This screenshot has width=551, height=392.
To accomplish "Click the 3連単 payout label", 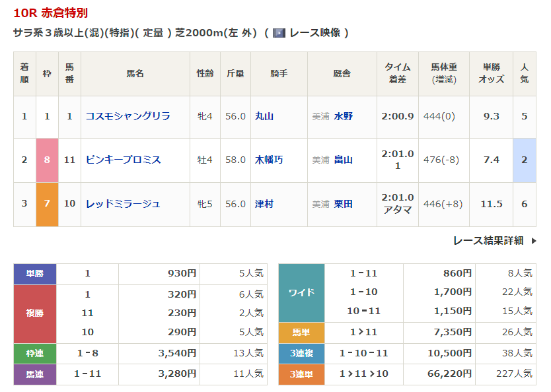I will pos(301,374).
